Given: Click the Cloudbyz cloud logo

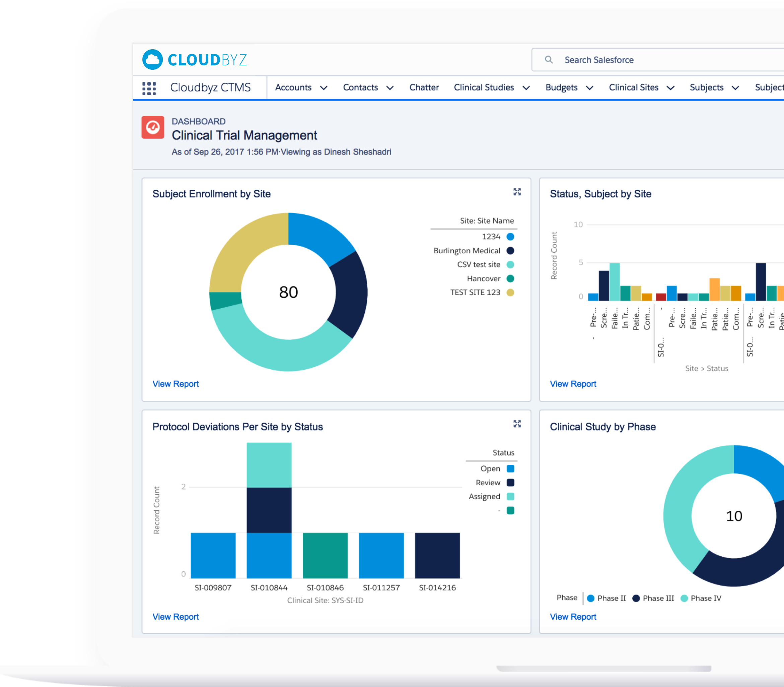Looking at the screenshot, I should click(x=152, y=59).
